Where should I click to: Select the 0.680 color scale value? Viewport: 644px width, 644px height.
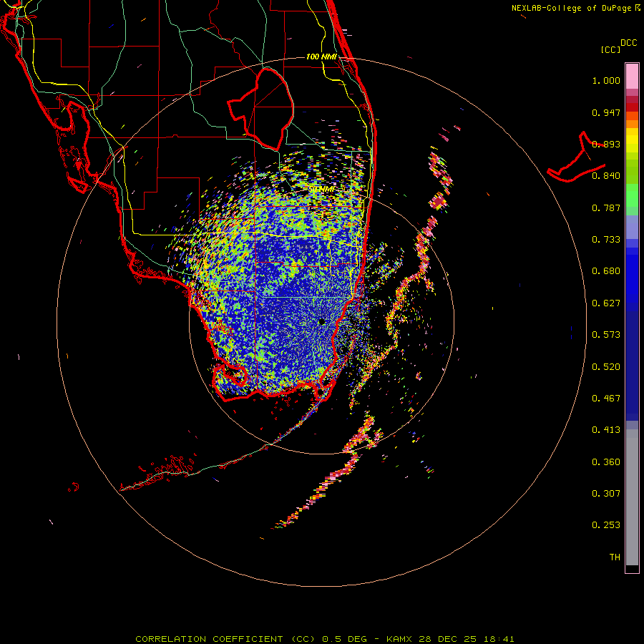point(606,271)
